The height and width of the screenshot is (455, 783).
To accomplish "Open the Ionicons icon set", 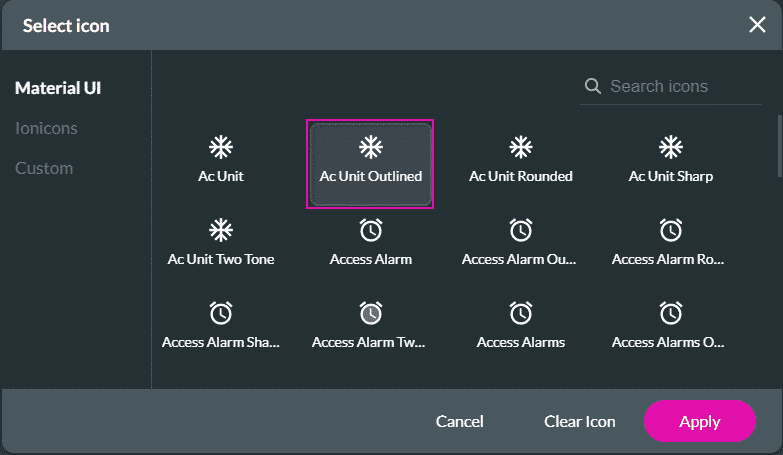I will click(46, 128).
